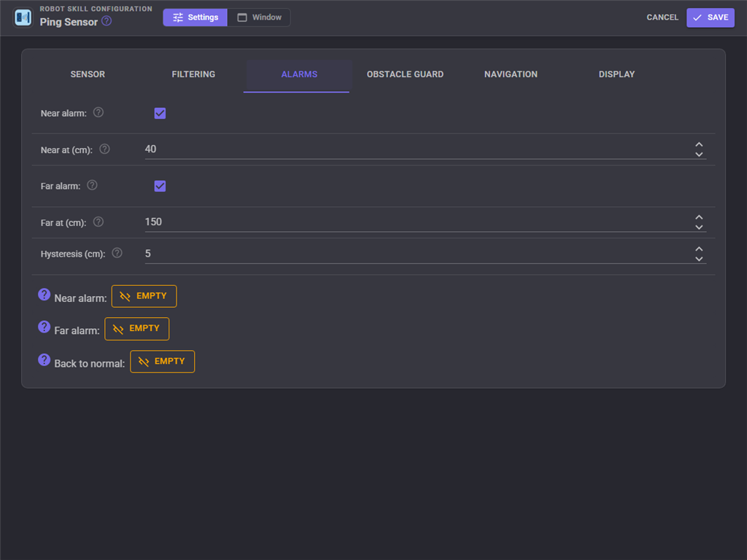Increase the Far at (cm) value
Image resolution: width=747 pixels, height=560 pixels.
pyautogui.click(x=699, y=217)
